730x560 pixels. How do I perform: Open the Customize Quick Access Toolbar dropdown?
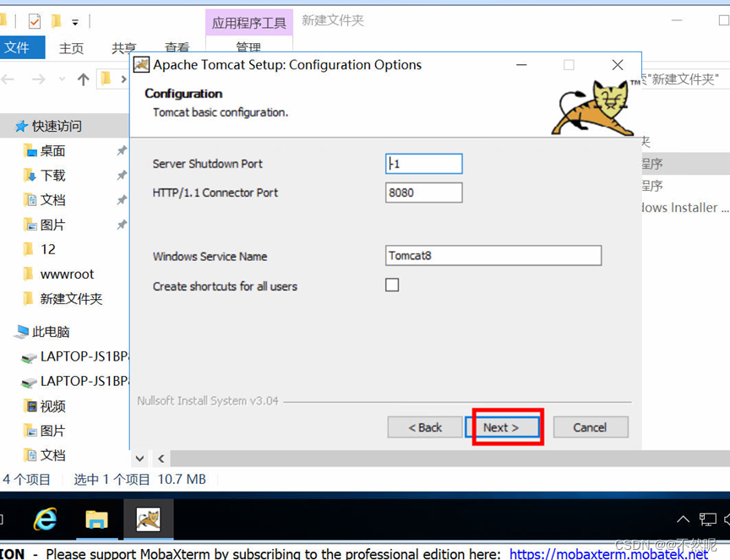[x=75, y=22]
